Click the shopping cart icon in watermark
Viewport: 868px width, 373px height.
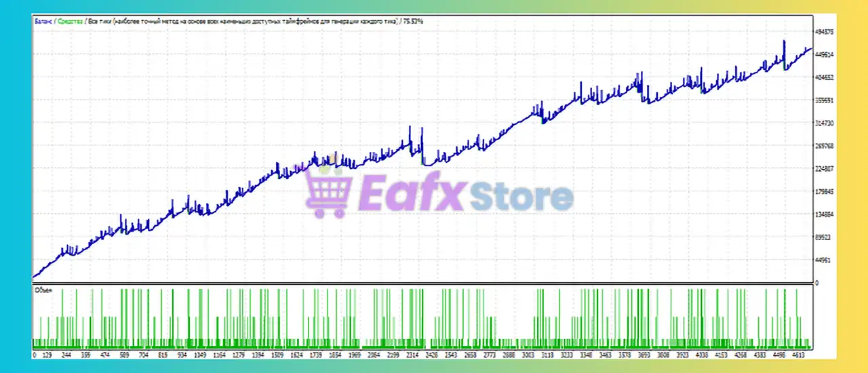(x=328, y=193)
